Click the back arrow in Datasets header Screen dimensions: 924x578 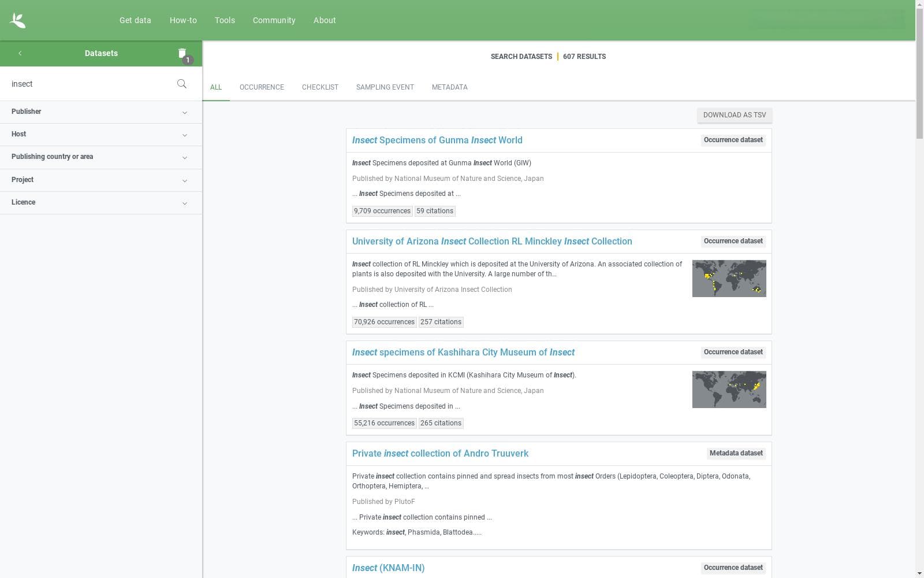(x=20, y=53)
